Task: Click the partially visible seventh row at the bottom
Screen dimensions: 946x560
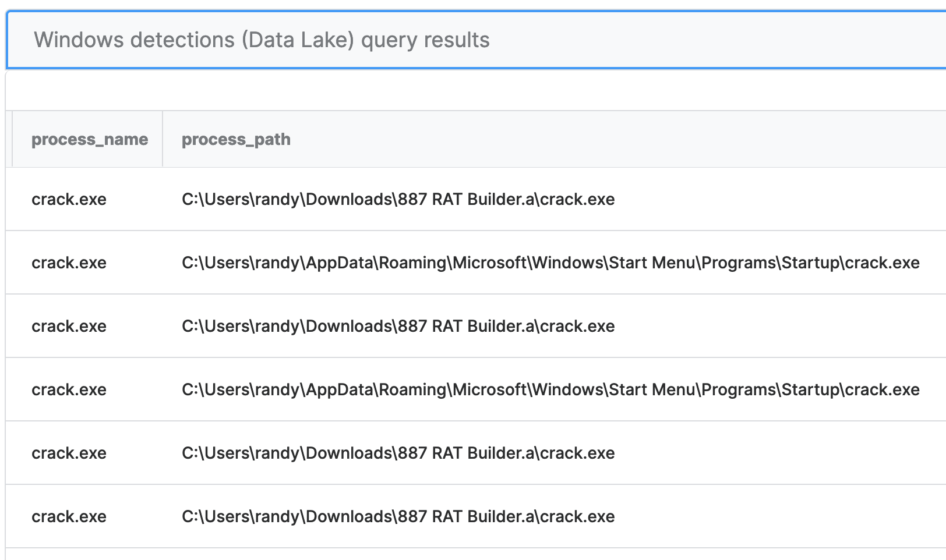Action: click(x=466, y=554)
